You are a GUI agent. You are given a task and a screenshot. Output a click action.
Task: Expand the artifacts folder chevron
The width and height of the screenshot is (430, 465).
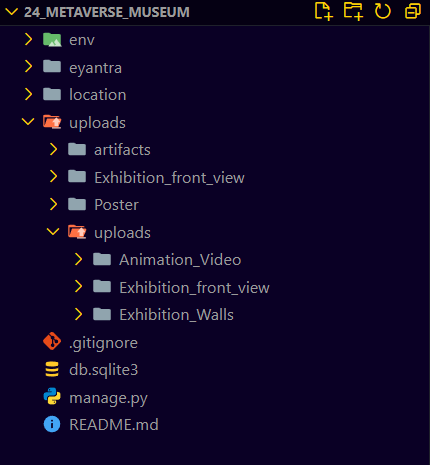53,149
